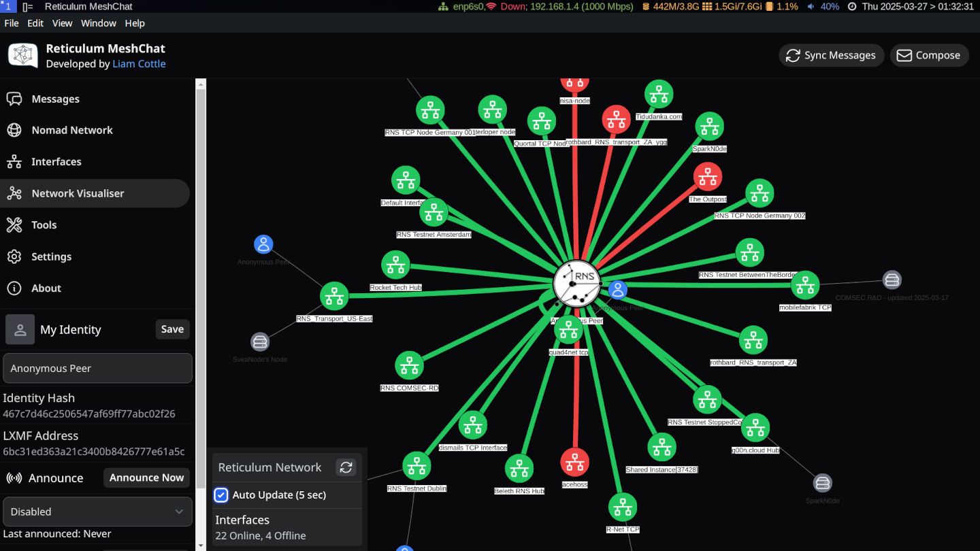Select the red nisa-node icon

pyautogui.click(x=575, y=83)
